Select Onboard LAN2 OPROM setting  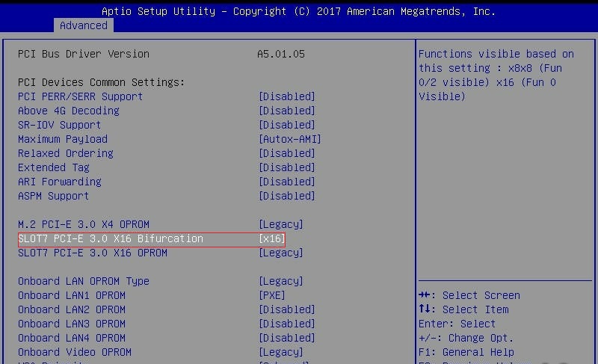click(x=72, y=309)
